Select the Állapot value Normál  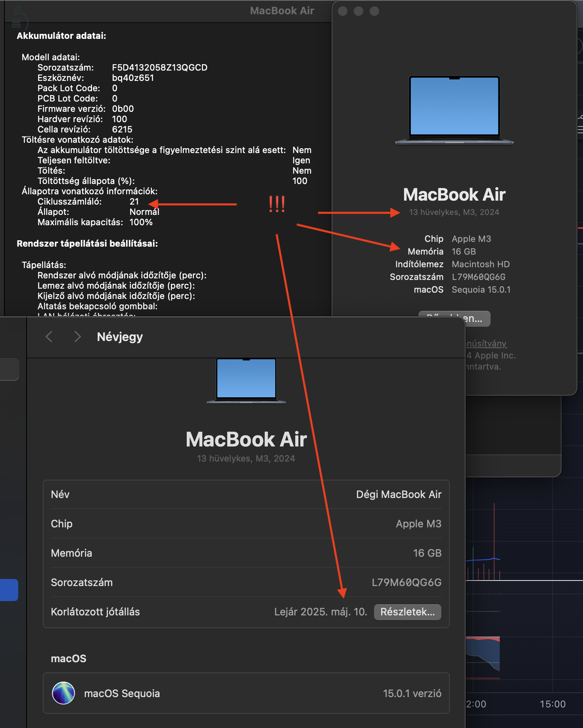(x=144, y=212)
